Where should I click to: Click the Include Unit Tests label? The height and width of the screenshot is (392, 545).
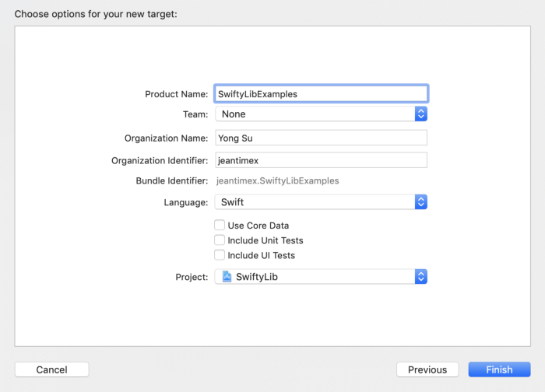265,240
